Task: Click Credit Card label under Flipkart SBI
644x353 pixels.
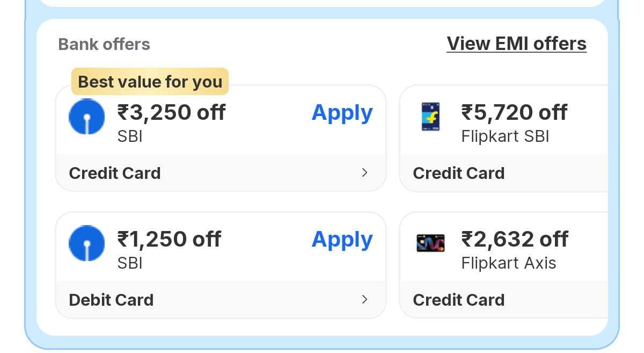Action: [458, 173]
